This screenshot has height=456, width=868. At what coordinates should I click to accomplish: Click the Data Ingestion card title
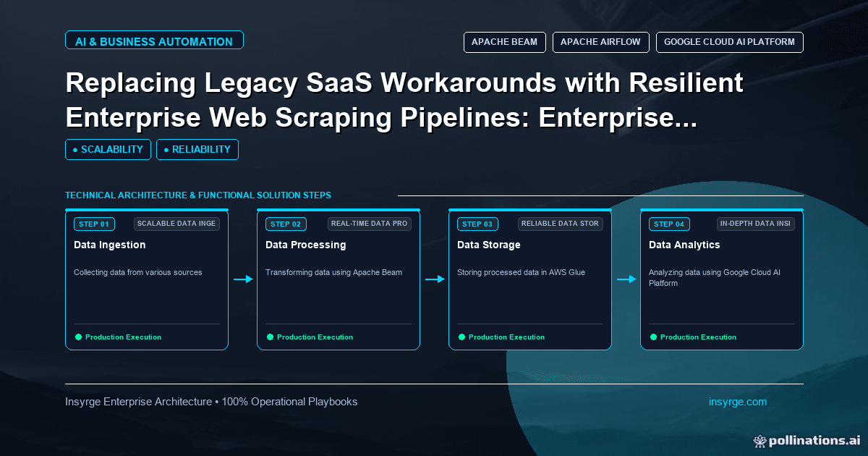pyautogui.click(x=110, y=245)
